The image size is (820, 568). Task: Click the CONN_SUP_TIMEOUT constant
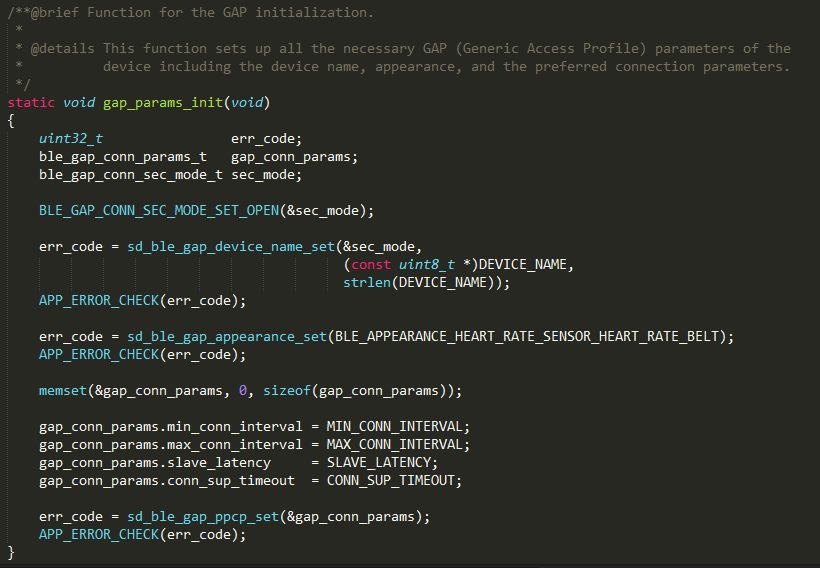point(391,481)
